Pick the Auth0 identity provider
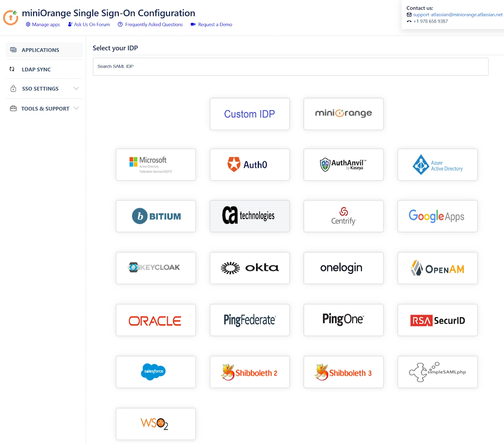The width and height of the screenshot is (504, 443). point(250,165)
